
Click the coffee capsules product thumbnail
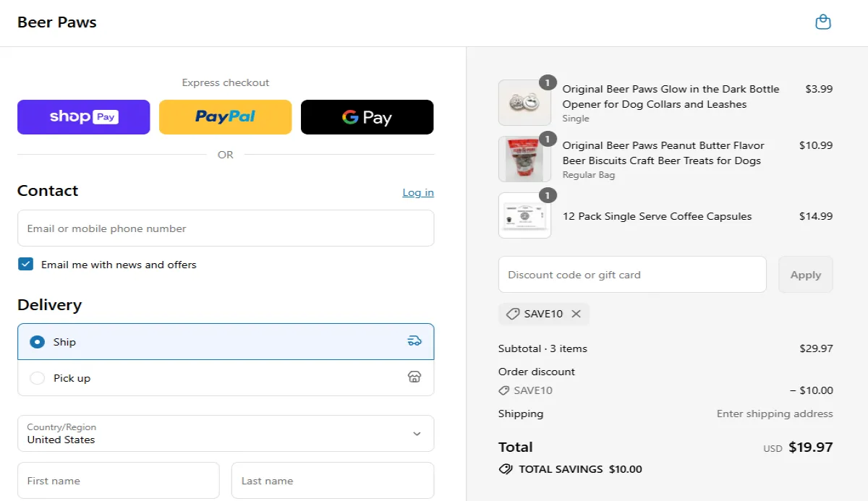pos(524,215)
